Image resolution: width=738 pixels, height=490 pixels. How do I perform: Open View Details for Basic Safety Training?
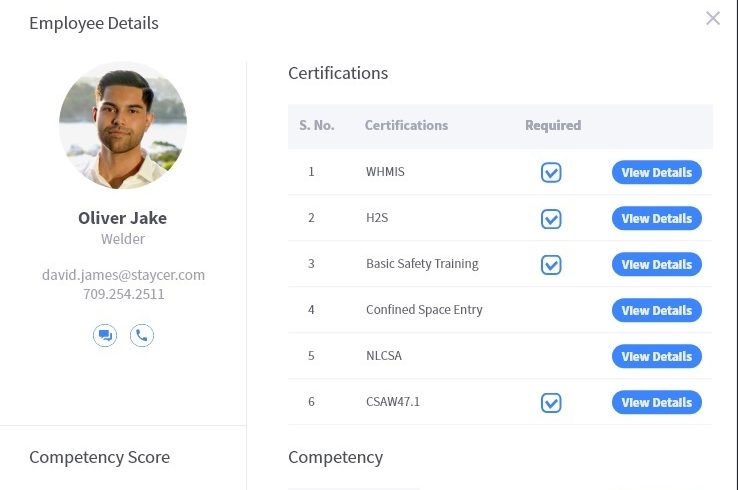pyautogui.click(x=656, y=265)
